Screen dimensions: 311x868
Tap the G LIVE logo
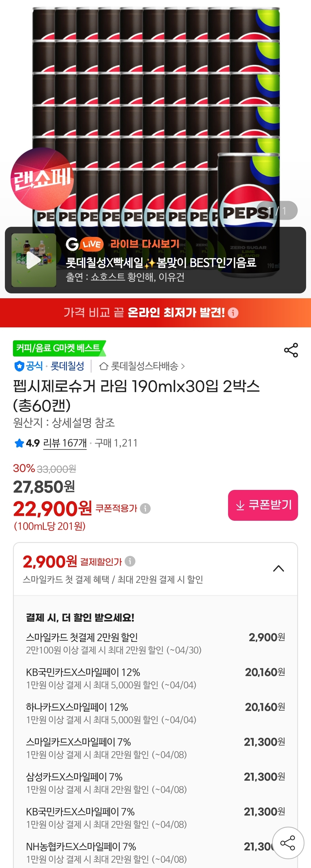coord(84,244)
